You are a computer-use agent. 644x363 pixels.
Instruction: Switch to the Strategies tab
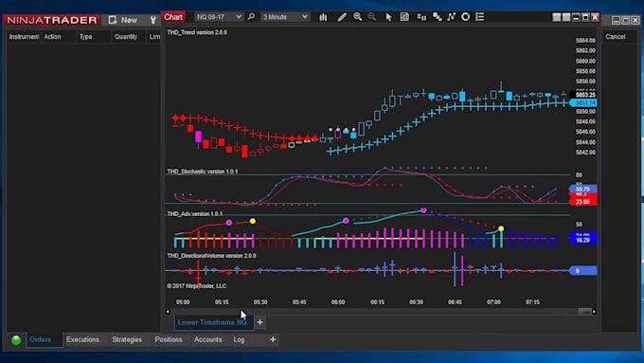[x=127, y=339]
